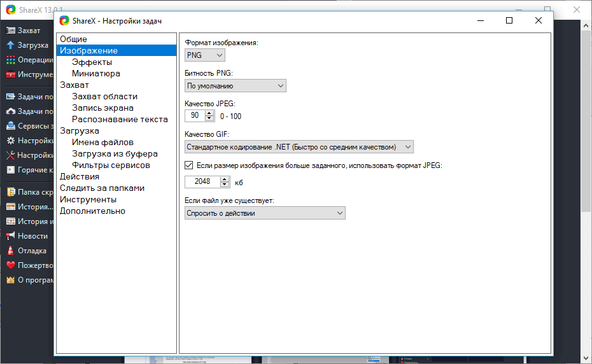Click the 2048 size threshold field
Image resolution: width=592 pixels, height=364 pixels.
(x=203, y=181)
